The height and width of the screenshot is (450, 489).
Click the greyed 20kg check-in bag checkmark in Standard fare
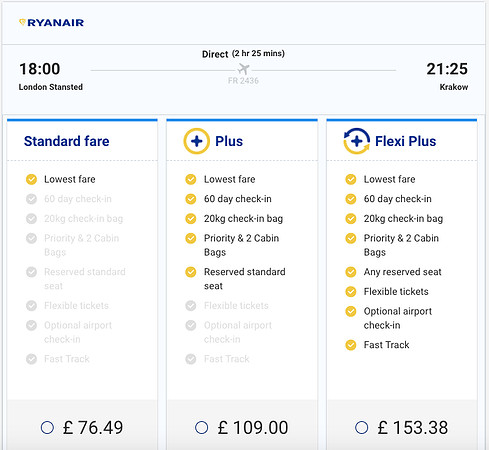click(31, 219)
